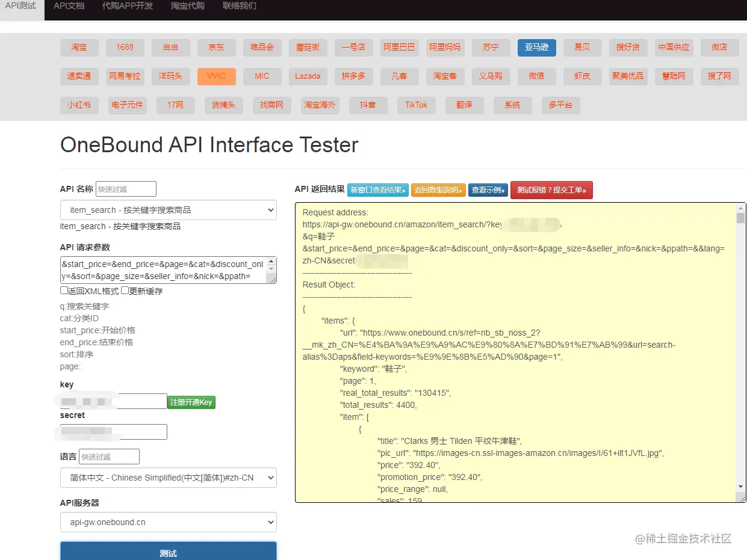Open the API服务器 api-gw.onebound.cn dropdown

coord(169,522)
